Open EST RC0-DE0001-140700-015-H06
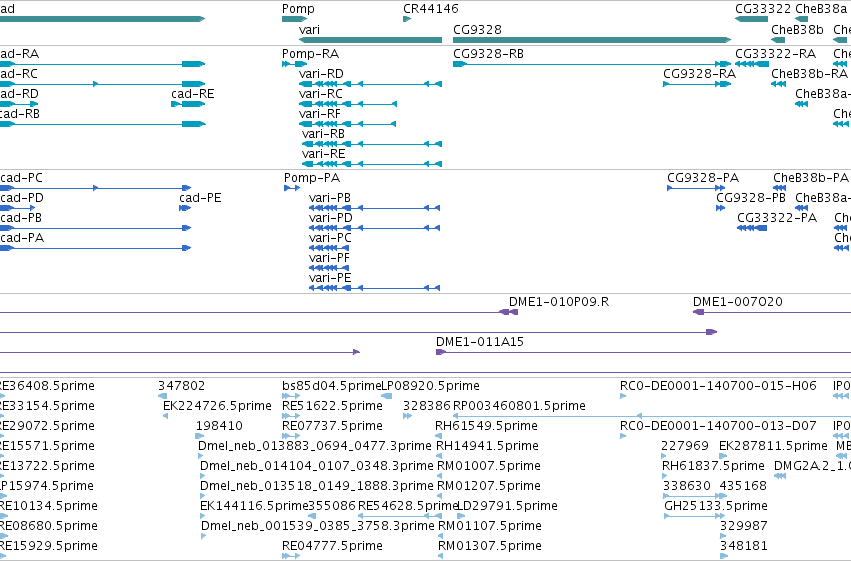The width and height of the screenshot is (851, 561). [x=718, y=386]
